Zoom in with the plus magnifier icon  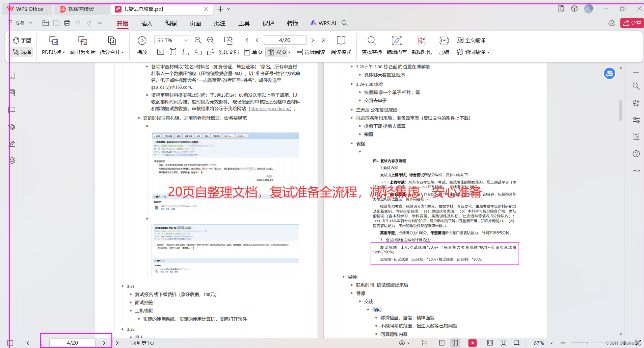[211, 40]
